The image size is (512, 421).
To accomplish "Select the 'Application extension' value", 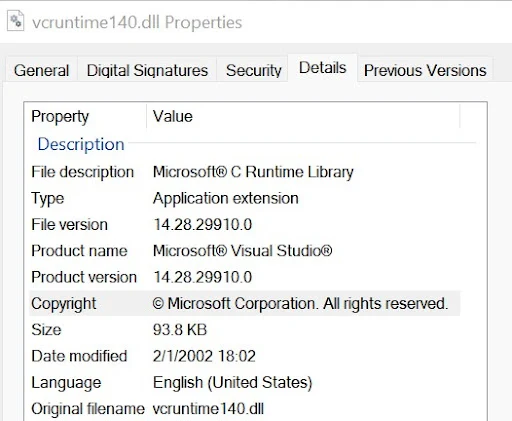I will coord(226,198).
